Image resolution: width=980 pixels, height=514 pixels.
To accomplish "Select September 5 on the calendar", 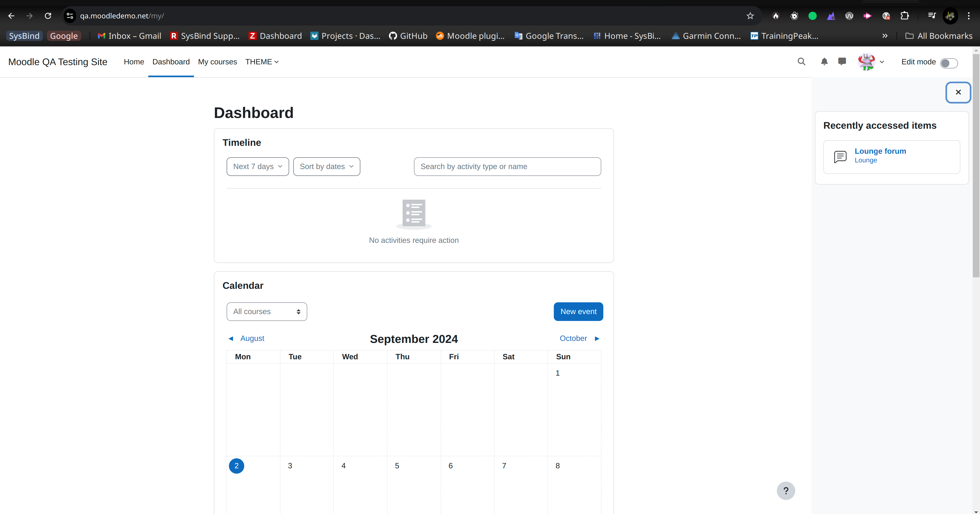I will pos(397,466).
